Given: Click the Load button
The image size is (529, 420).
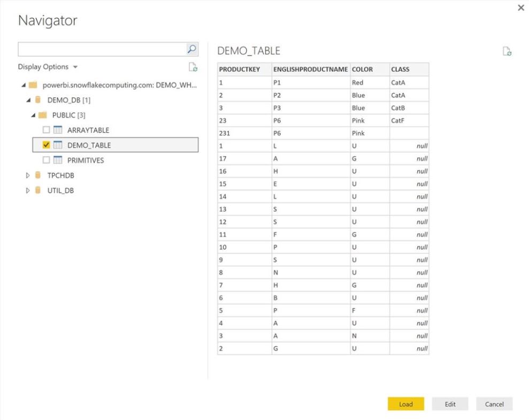Looking at the screenshot, I should tap(405, 404).
